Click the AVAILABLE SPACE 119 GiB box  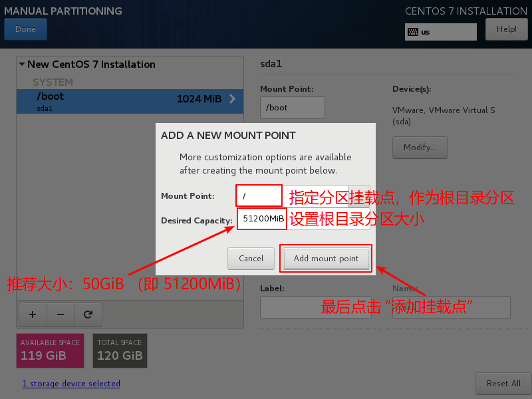point(51,351)
